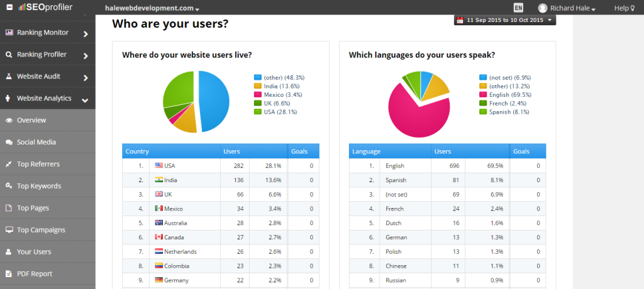Click the Social Media chat bubble icon

coord(9,142)
